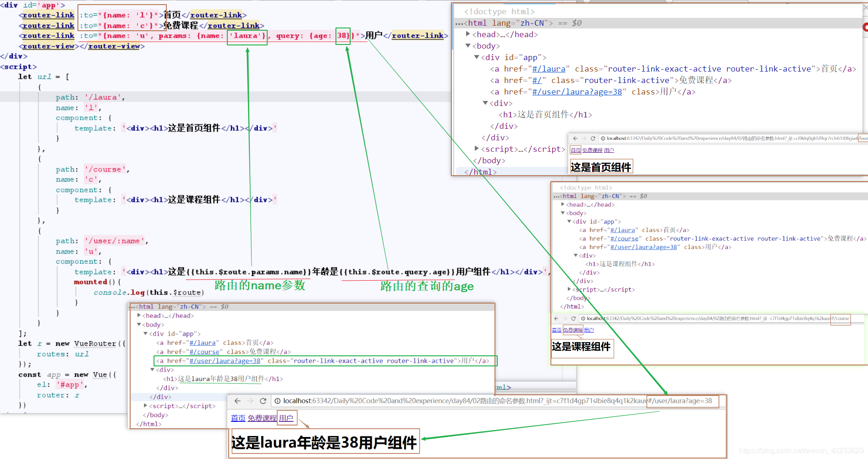Collapse body node in the 用户-active DevTools
This screenshot has width=868, height=459.
pos(139,325)
